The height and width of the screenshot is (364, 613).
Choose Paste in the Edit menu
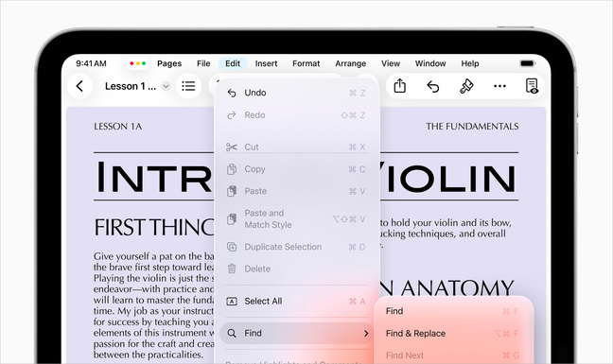tap(296, 191)
